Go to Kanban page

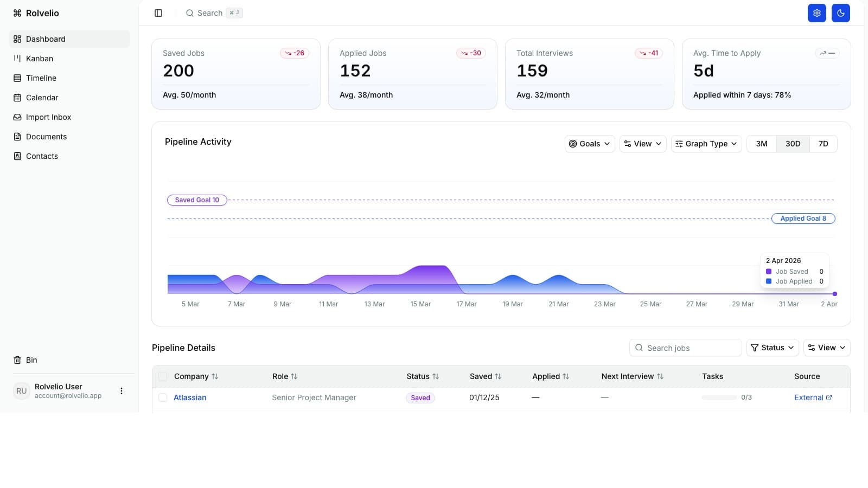[x=69, y=59]
